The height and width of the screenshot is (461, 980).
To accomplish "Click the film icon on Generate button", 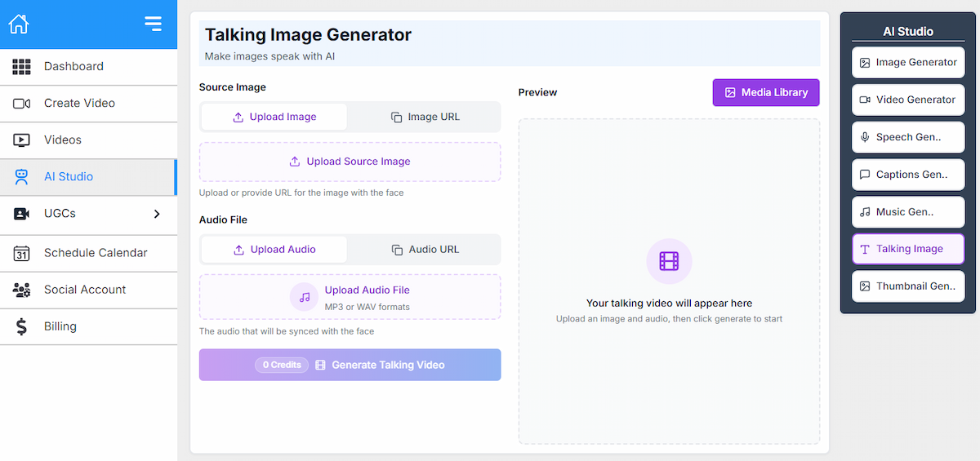I will [320, 365].
